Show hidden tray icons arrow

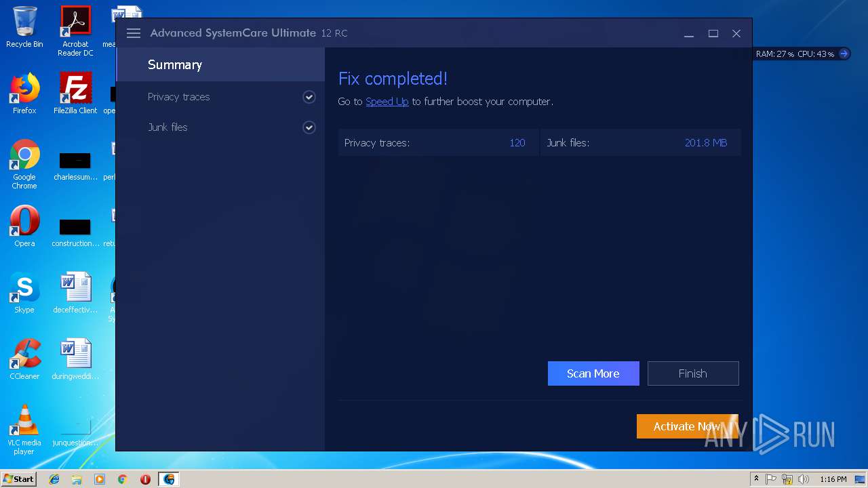point(756,479)
